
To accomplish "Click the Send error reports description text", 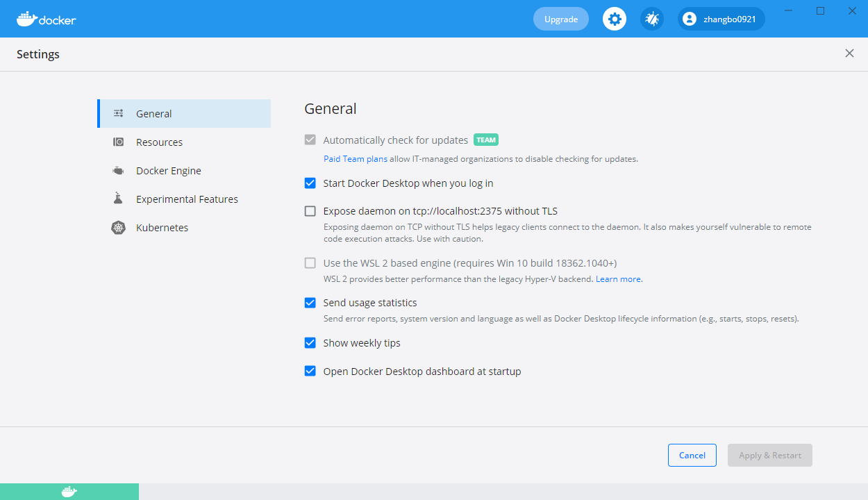I will tap(561, 319).
